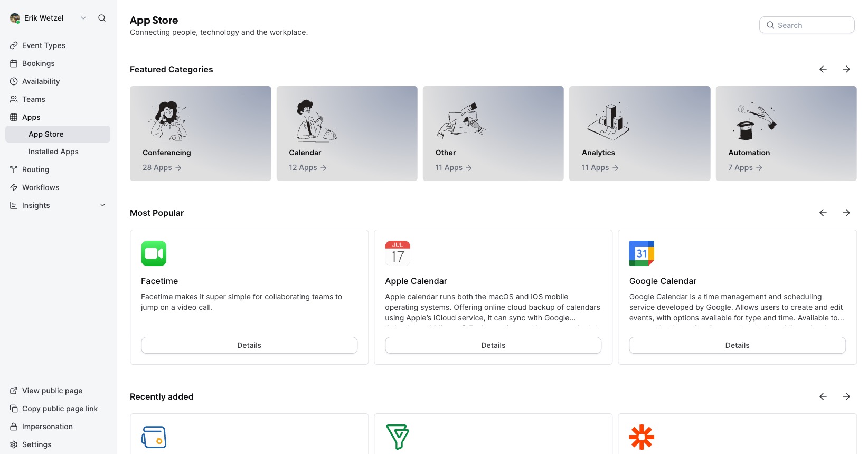Click the Copy public page link
The width and height of the screenshot is (868, 454).
60,409
